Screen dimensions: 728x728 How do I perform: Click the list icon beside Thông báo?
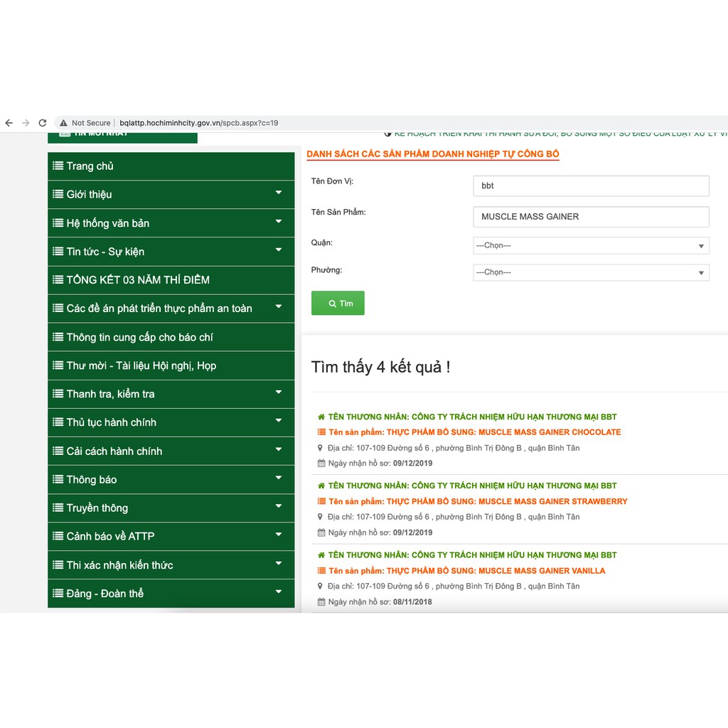point(58,479)
